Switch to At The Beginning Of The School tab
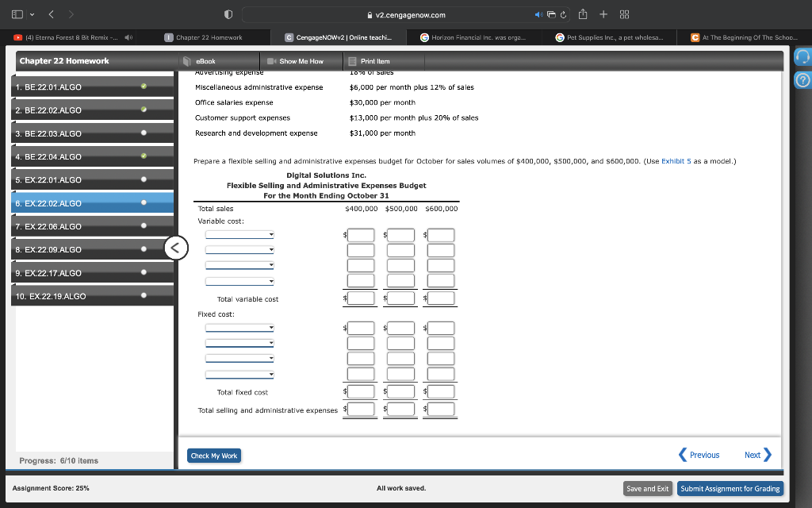The image size is (812, 508). [744, 37]
